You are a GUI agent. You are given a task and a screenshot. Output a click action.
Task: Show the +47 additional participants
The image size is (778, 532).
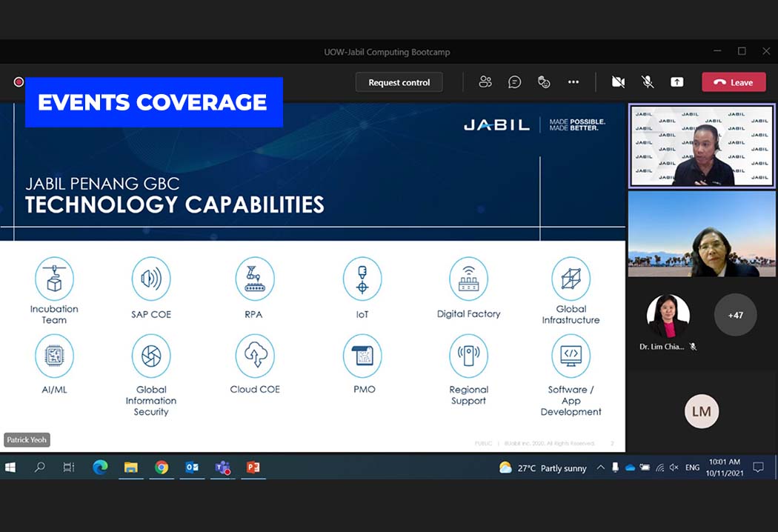click(735, 315)
